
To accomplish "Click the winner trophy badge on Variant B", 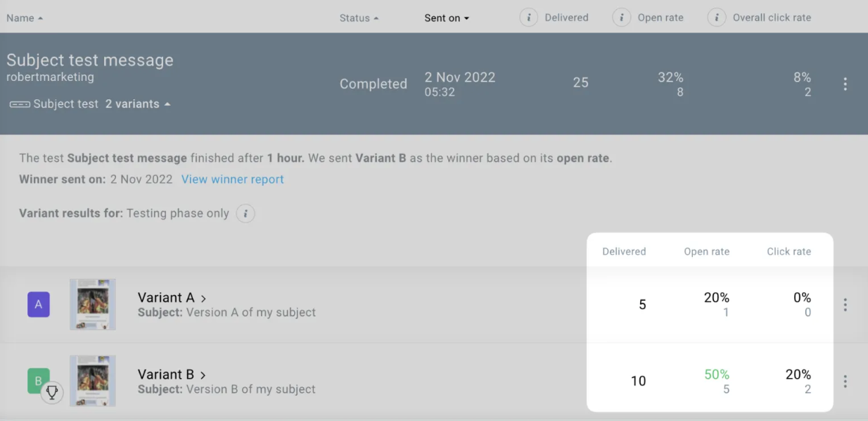I will click(x=52, y=393).
